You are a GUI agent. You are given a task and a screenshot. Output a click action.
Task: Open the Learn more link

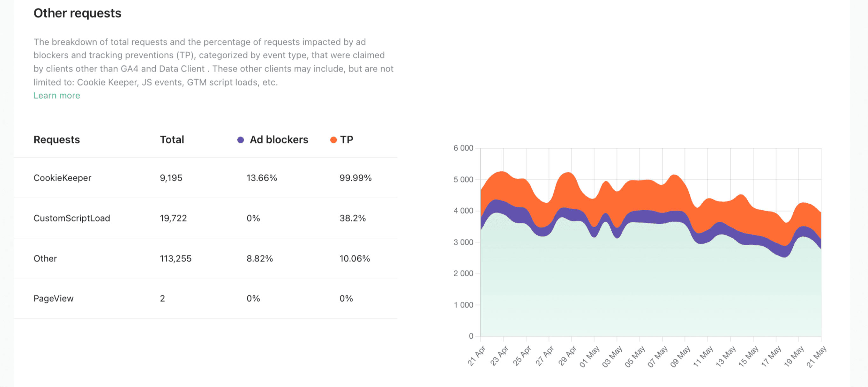tap(57, 95)
